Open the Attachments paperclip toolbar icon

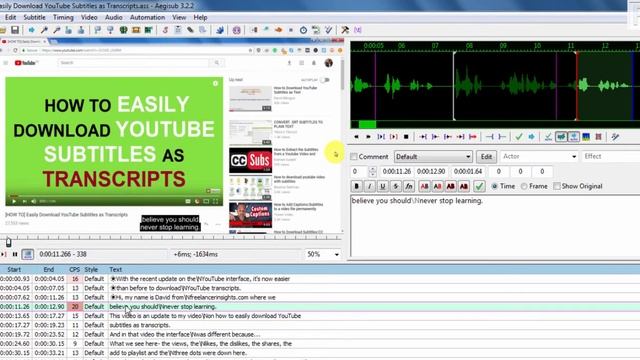[190, 30]
